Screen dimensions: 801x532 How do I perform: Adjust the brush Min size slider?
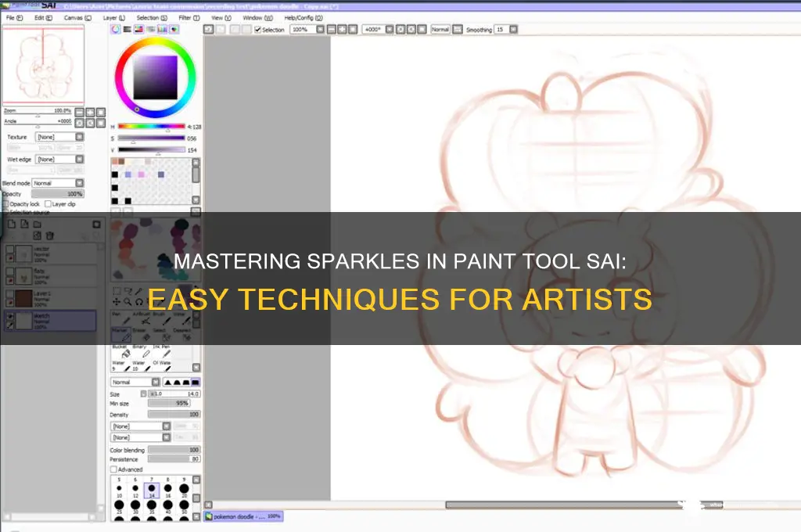tap(169, 403)
